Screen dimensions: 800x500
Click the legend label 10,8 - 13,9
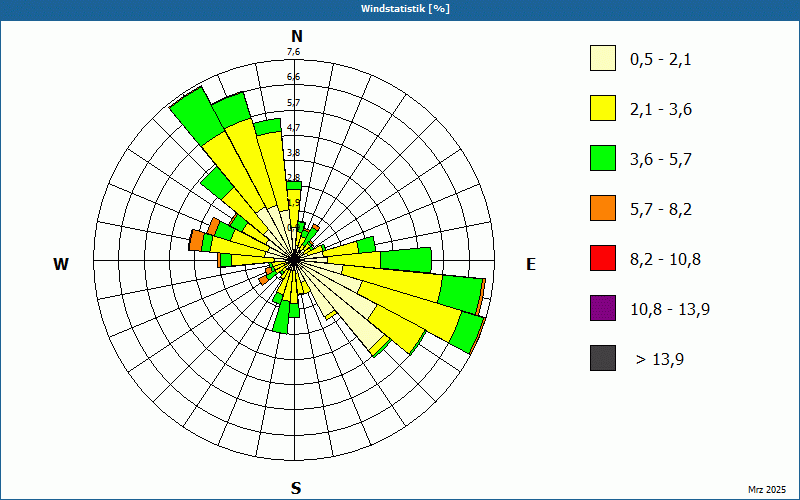click(x=670, y=310)
